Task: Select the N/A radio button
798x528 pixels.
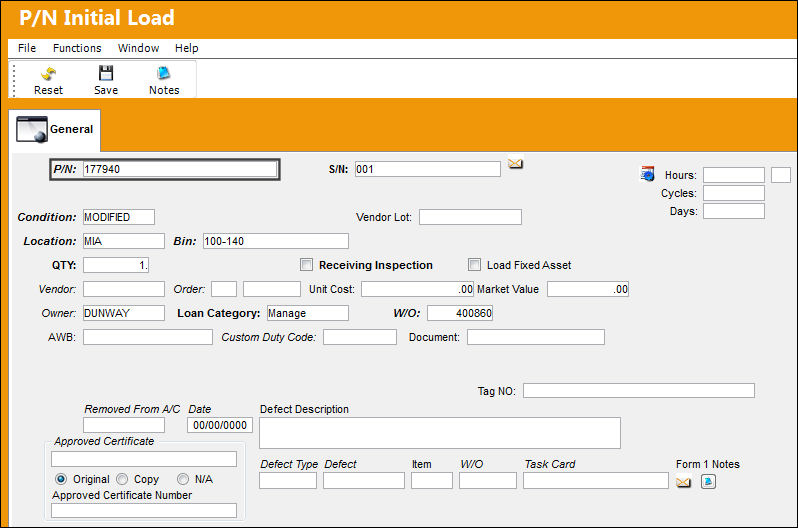Action: coord(183,479)
